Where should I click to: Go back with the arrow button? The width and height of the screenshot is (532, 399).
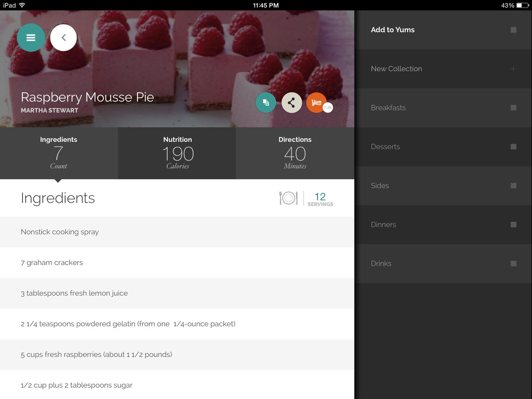(x=64, y=38)
